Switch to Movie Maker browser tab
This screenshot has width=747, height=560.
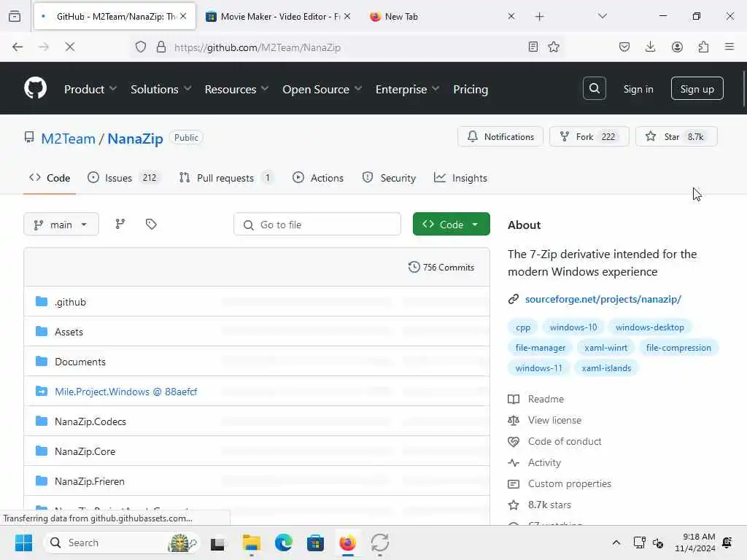coord(278,17)
